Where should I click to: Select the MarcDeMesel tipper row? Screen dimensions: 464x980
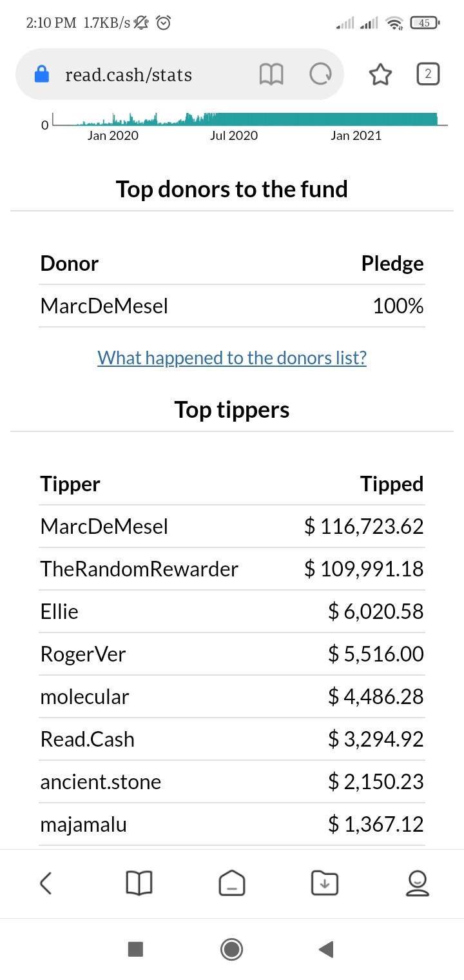[x=232, y=526]
